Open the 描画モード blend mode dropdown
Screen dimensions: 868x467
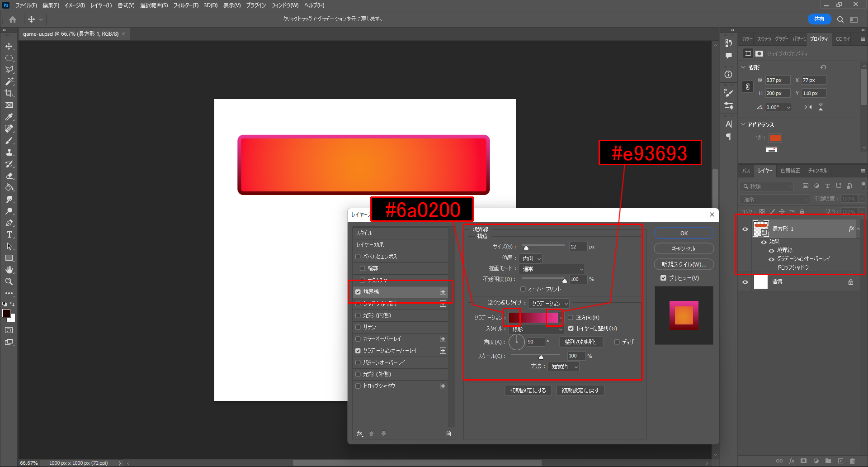coord(552,269)
